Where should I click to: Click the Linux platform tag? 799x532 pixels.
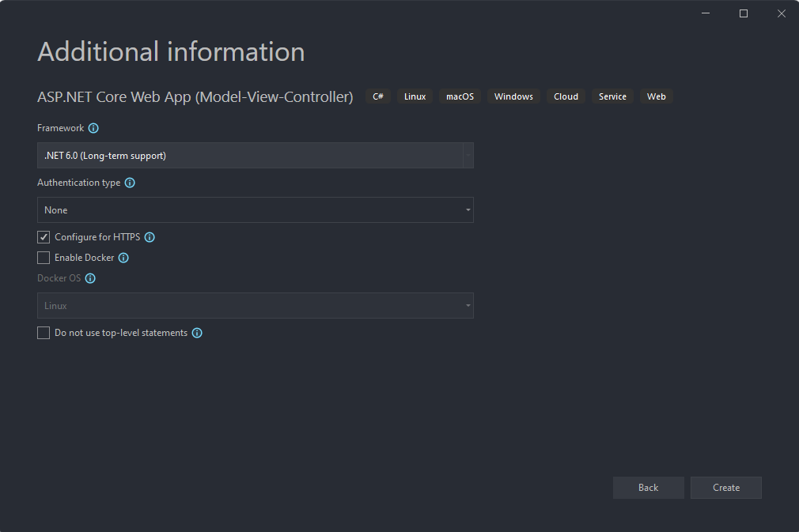tap(415, 96)
